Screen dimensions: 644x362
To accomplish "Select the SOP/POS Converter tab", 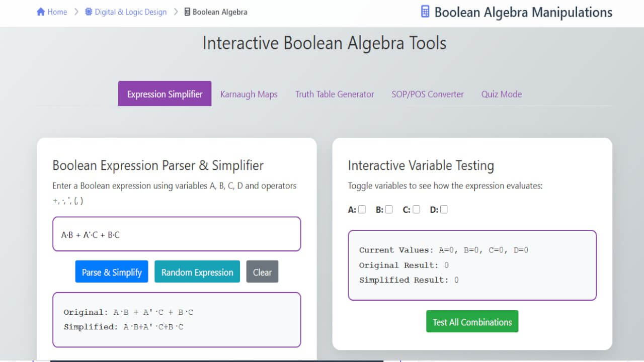I will tap(428, 94).
